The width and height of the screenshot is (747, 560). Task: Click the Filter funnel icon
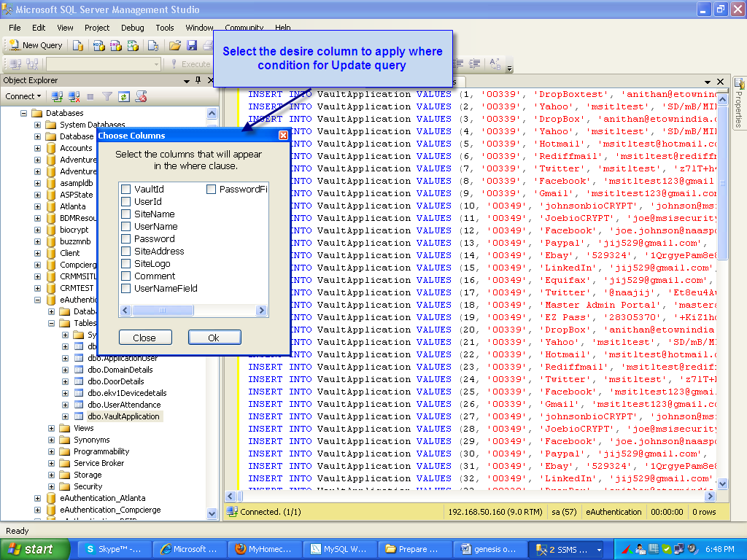(x=107, y=97)
